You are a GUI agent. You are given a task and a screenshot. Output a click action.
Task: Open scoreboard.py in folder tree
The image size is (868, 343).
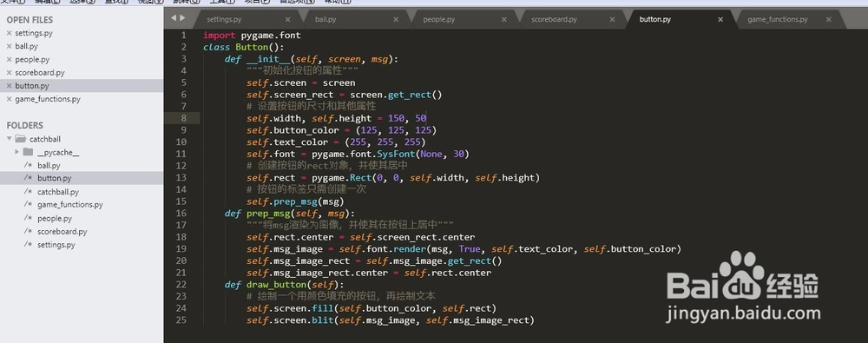(x=62, y=232)
